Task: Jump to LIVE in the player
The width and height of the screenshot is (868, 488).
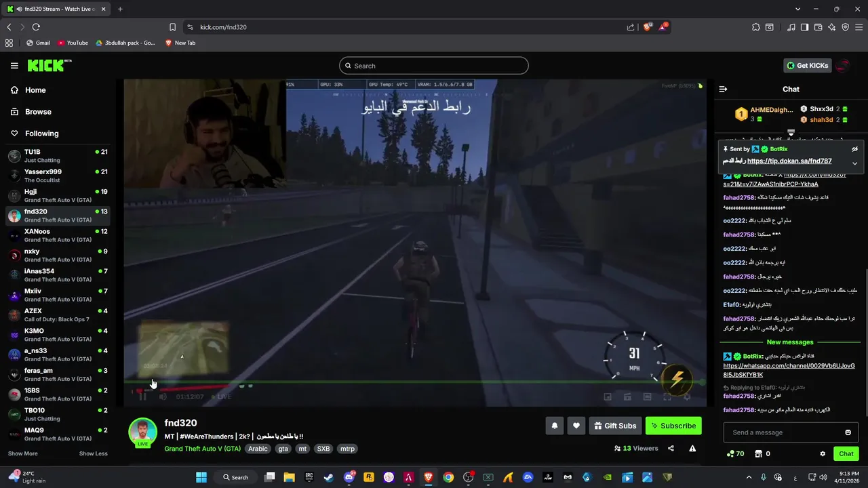Action: (220, 396)
